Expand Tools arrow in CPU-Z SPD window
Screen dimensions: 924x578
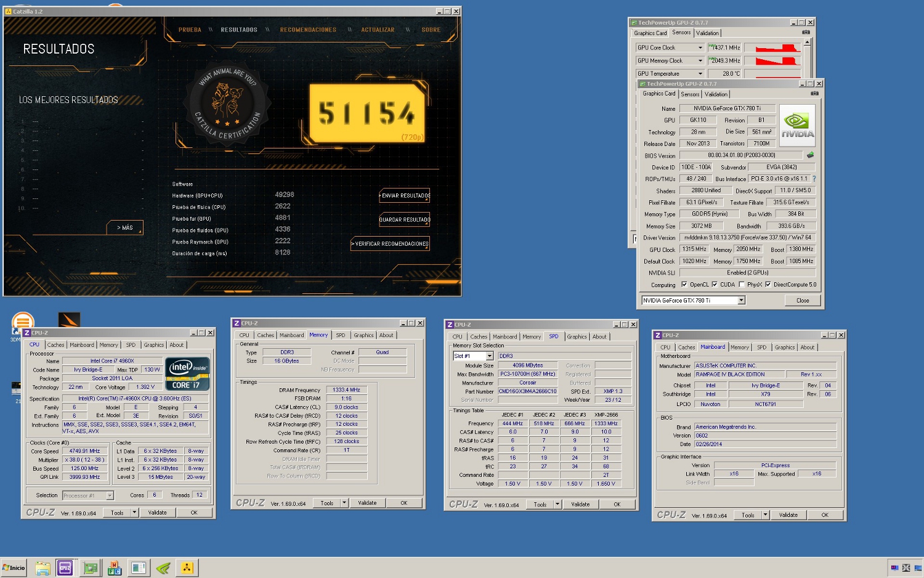[557, 504]
